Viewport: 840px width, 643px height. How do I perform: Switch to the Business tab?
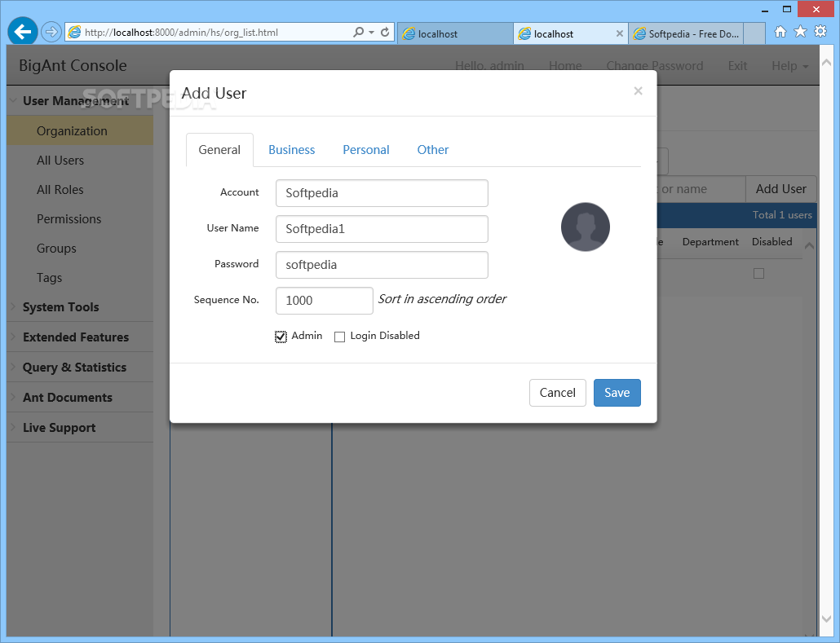point(291,150)
